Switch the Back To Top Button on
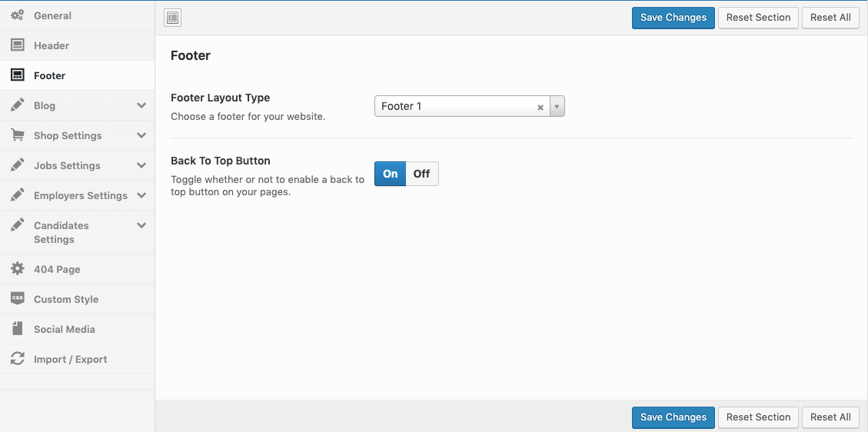Viewport: 868px width, 432px height. point(391,174)
